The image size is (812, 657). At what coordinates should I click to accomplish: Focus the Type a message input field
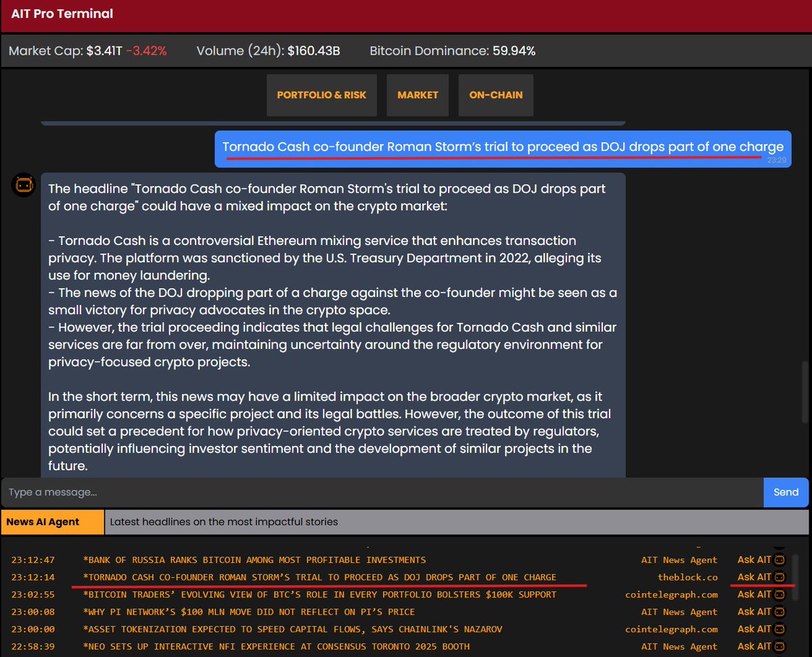pyautogui.click(x=382, y=492)
